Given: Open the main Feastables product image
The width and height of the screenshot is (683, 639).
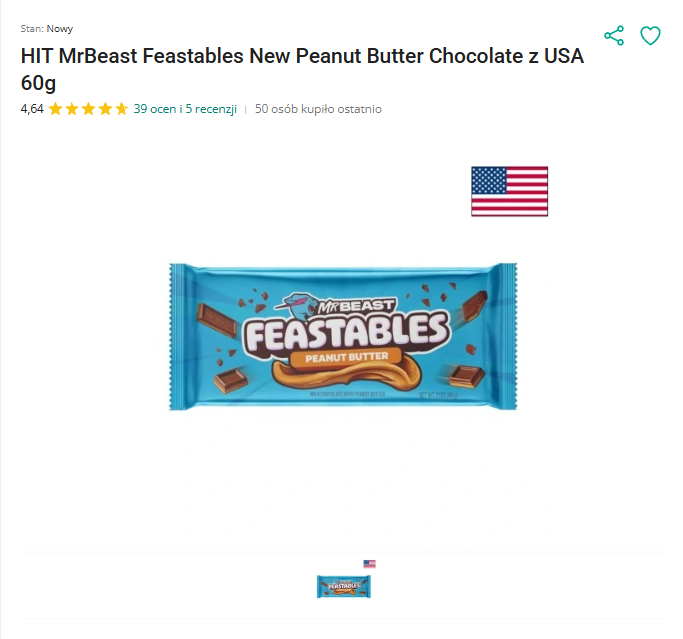Looking at the screenshot, I should pyautogui.click(x=343, y=336).
